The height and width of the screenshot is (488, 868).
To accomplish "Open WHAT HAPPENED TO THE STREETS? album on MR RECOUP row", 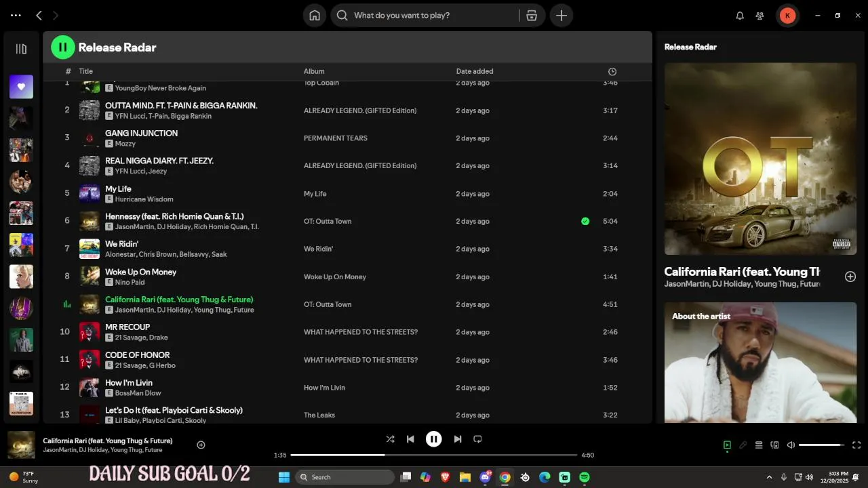I will point(361,332).
